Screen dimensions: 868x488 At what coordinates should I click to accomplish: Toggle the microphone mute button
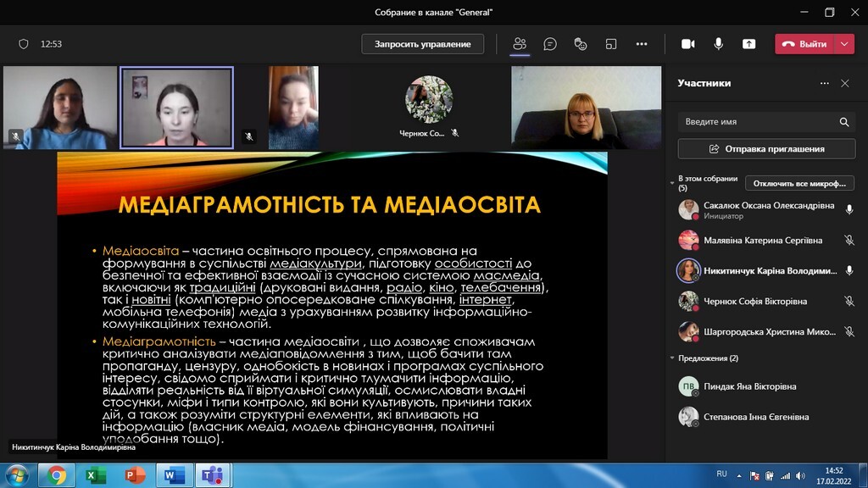(x=718, y=44)
